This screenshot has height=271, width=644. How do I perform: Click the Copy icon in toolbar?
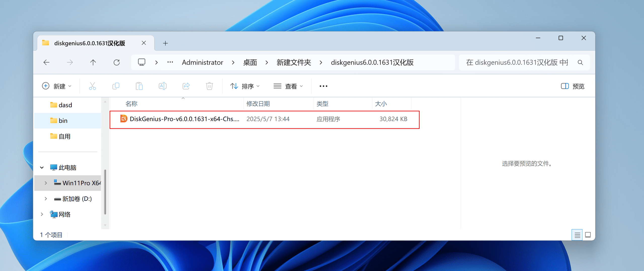coord(116,86)
